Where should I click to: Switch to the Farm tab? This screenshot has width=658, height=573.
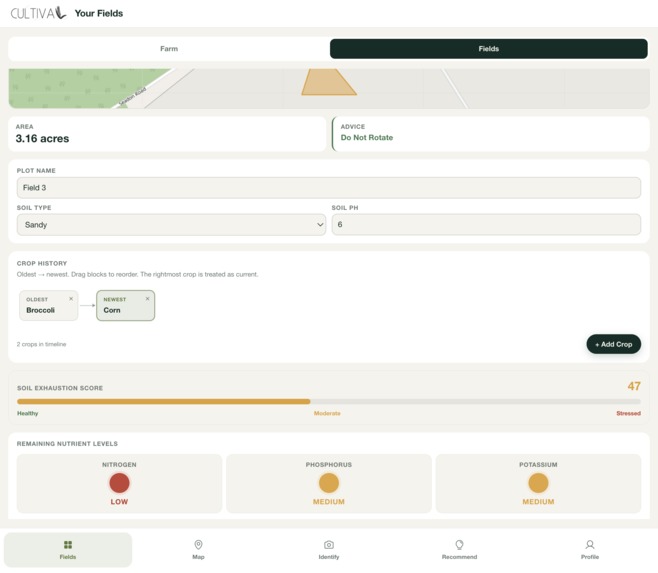[169, 49]
